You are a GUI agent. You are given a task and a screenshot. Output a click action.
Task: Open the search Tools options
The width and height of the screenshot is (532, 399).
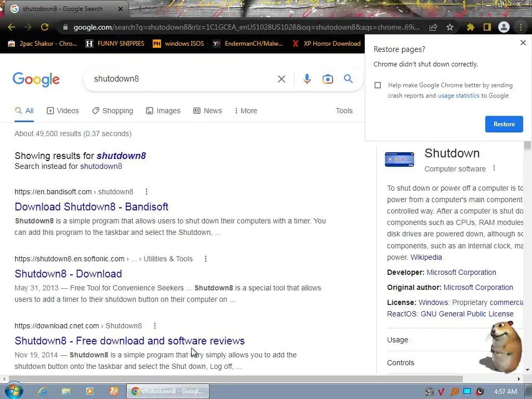[344, 111]
